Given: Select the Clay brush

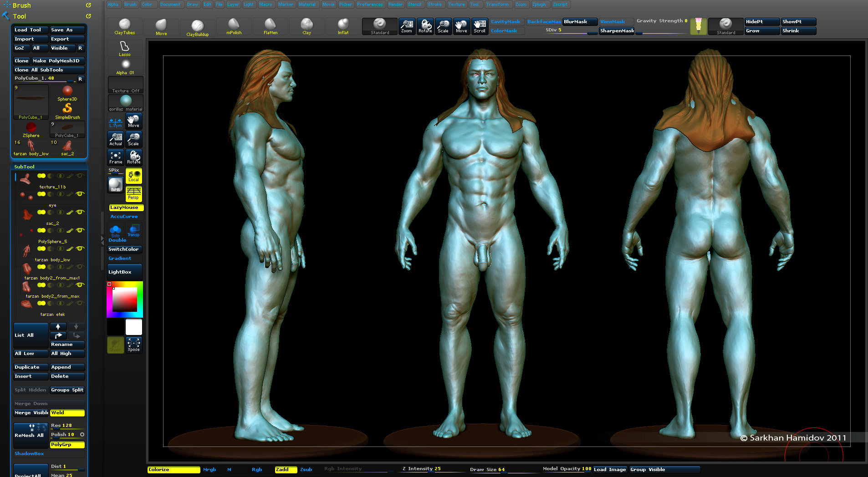Looking at the screenshot, I should pyautogui.click(x=307, y=26).
